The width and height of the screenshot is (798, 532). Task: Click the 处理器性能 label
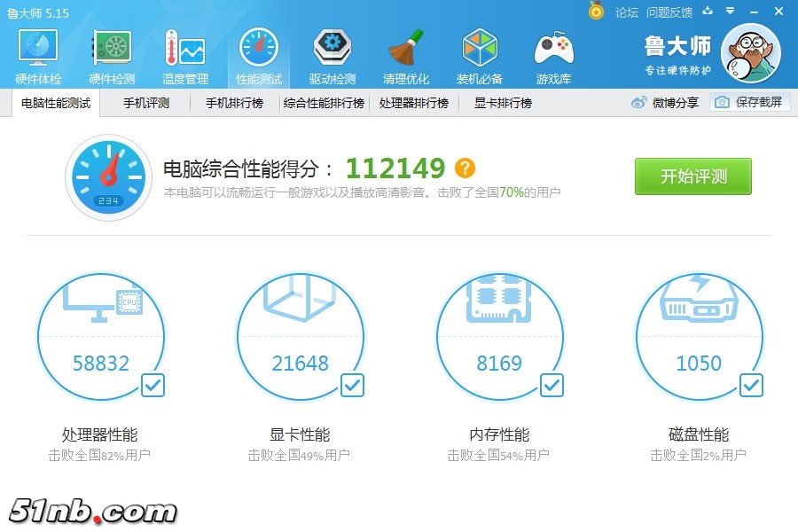(x=99, y=434)
